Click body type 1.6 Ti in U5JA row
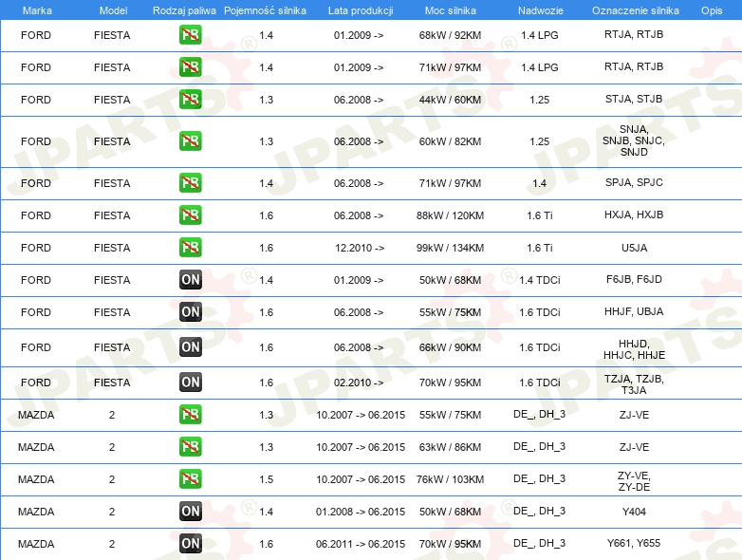The image size is (742, 560). click(540, 248)
